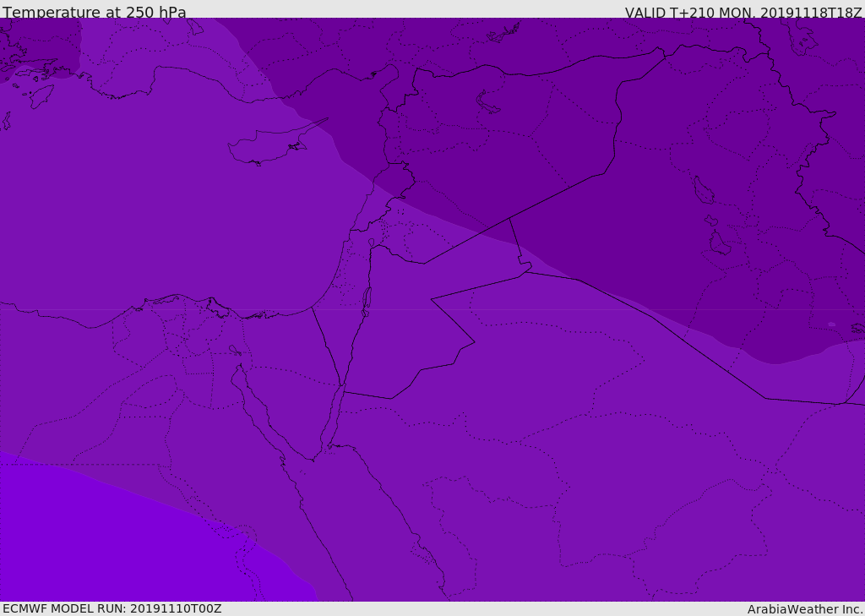Viewport: 865px width, 616px height.
Task: Click the Sea of Galilee
Action: pyautogui.click(x=372, y=243)
